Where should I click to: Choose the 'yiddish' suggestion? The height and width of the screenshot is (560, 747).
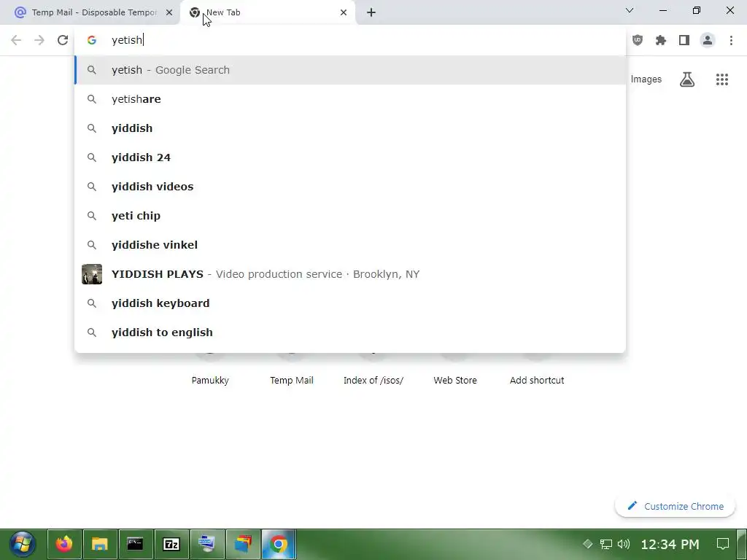click(x=350, y=128)
